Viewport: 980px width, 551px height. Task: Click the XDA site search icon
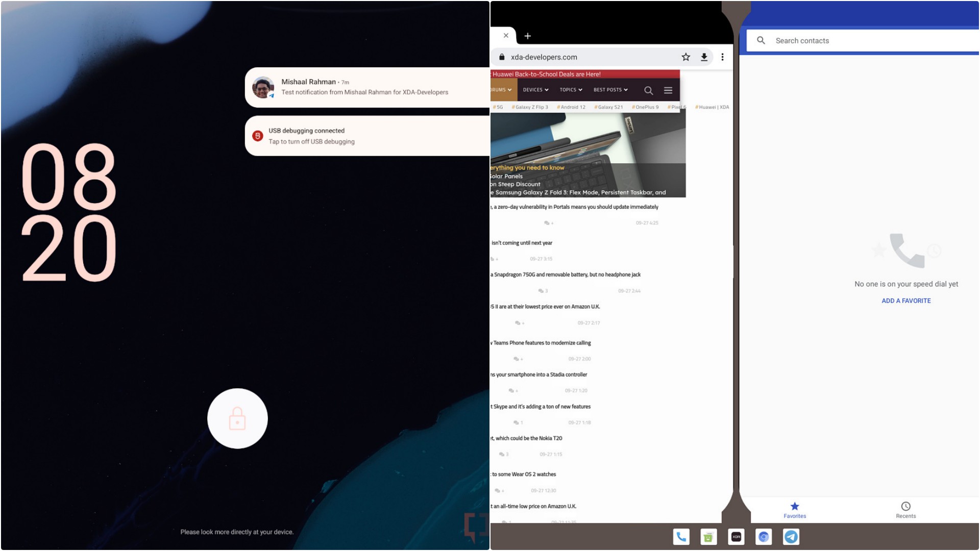coord(648,90)
